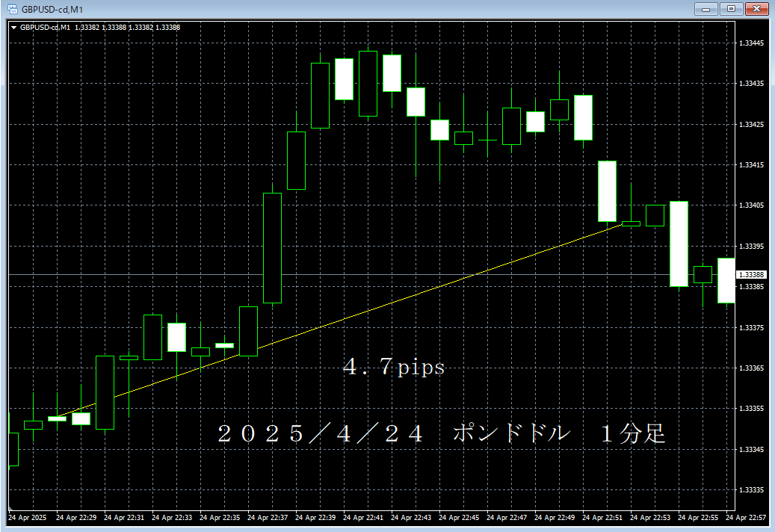
Task: Click the "24 Apr 22:43" time axis label
Action: pos(411,517)
